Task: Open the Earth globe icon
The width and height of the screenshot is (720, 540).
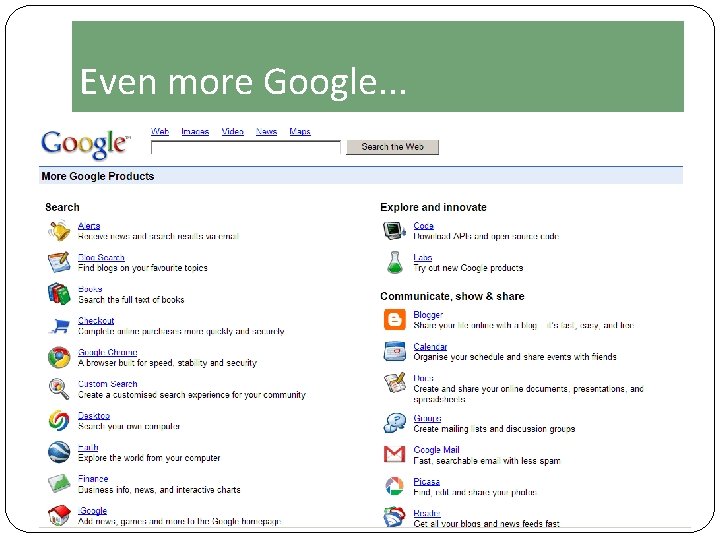Action: [x=59, y=452]
